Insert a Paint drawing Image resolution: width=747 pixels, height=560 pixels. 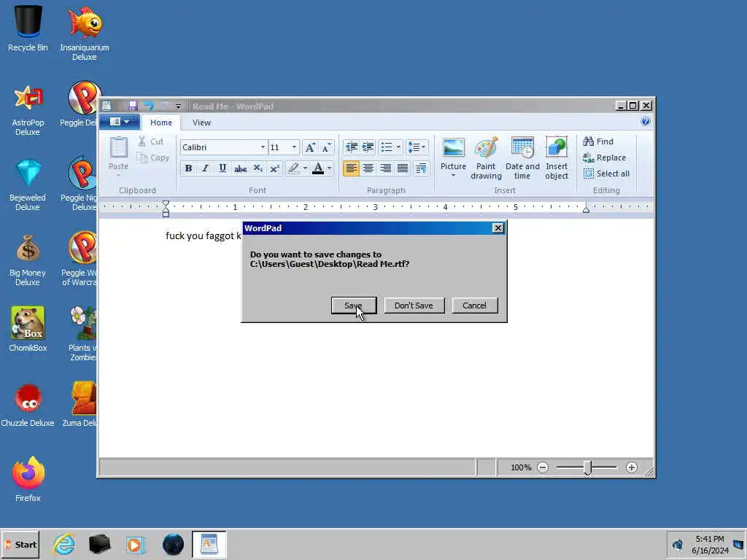pos(486,158)
